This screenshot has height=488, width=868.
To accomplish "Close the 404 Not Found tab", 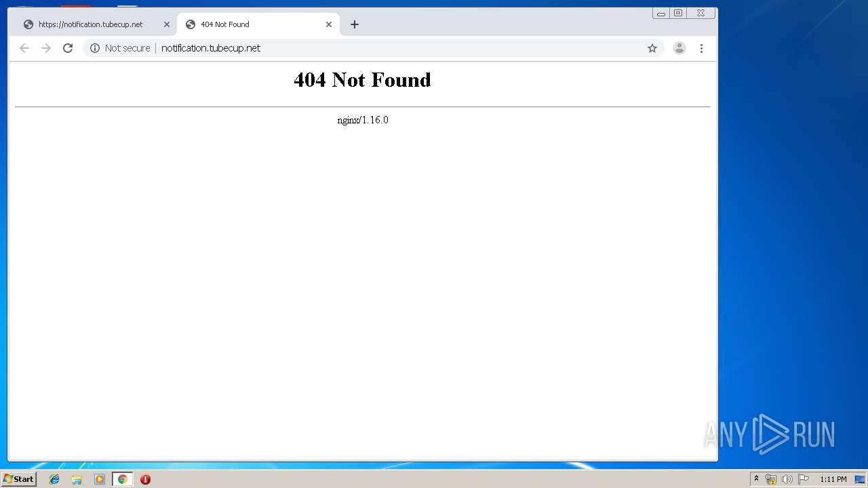I will (329, 24).
